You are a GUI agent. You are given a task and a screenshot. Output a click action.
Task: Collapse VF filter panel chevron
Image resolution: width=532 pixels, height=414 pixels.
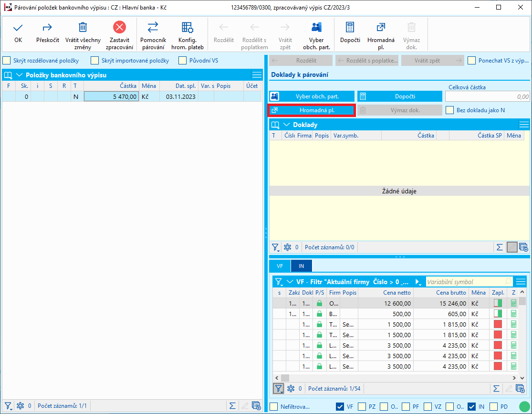(290, 282)
